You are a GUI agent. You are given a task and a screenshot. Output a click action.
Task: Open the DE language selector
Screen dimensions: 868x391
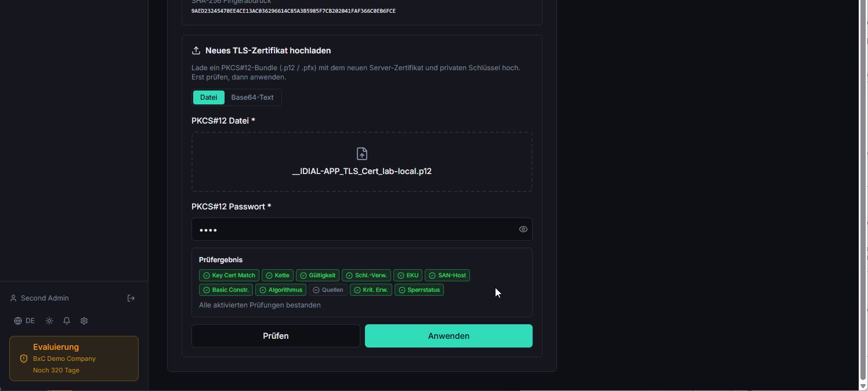point(24,321)
